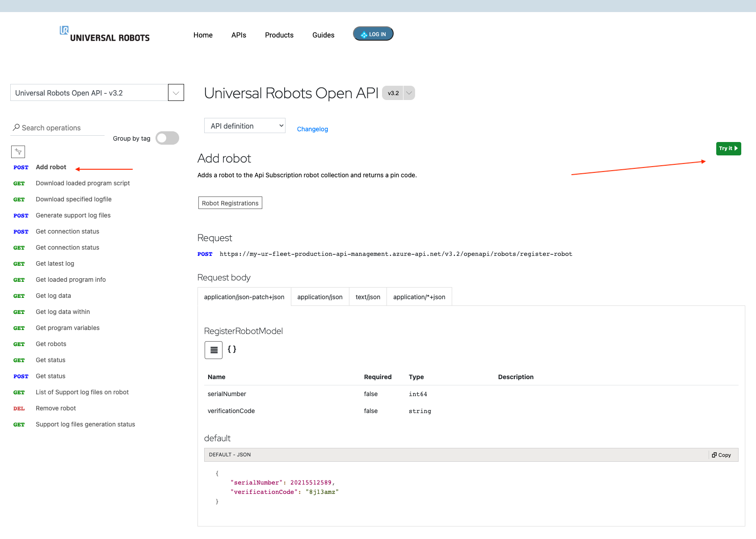The image size is (756, 539).
Task: Switch RegisterRobotModel to table view icon
Action: coord(213,350)
